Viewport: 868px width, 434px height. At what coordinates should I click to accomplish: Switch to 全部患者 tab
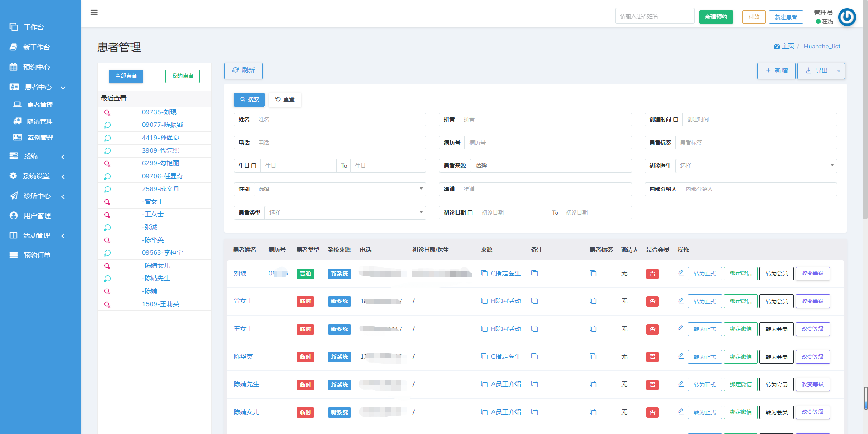point(126,76)
